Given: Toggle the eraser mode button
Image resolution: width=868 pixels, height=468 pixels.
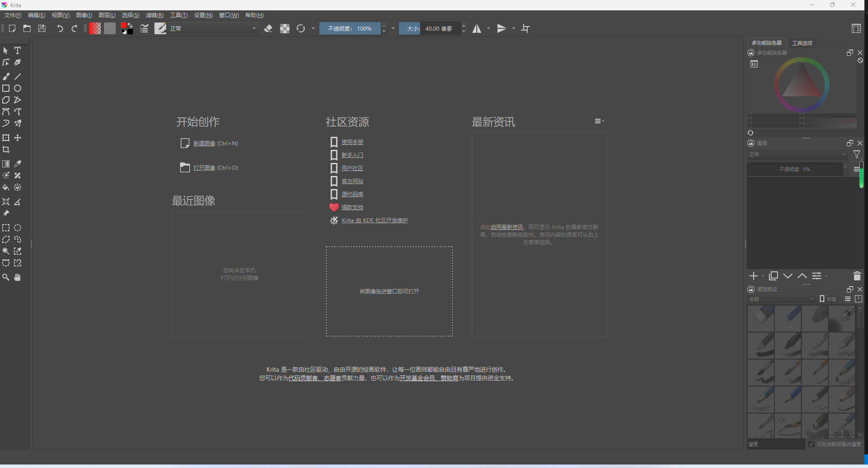Looking at the screenshot, I should pos(268,29).
